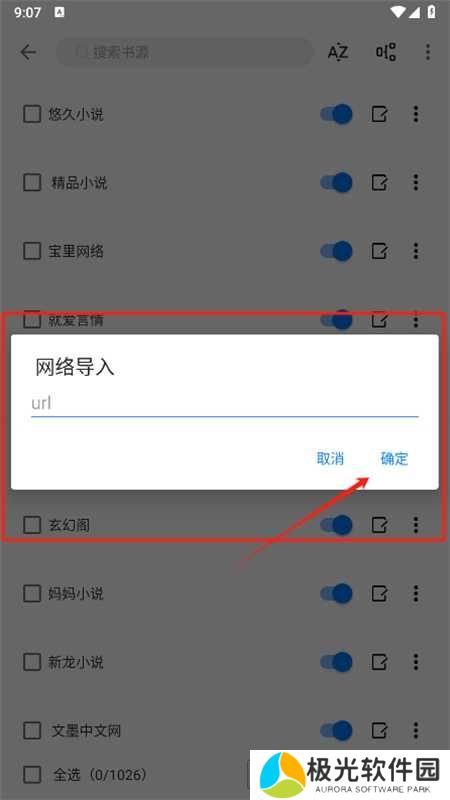Check the 玄幻阁 checkbox

tap(32, 524)
